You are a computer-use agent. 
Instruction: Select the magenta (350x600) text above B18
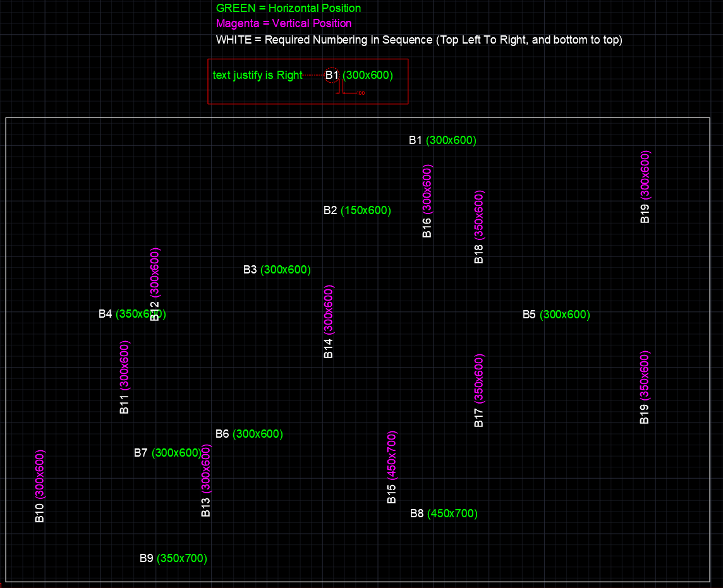tap(479, 215)
